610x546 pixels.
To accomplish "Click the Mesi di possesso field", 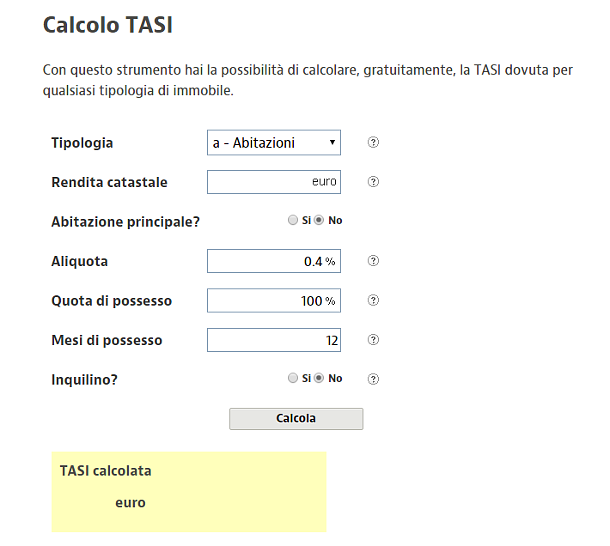I will tap(274, 340).
